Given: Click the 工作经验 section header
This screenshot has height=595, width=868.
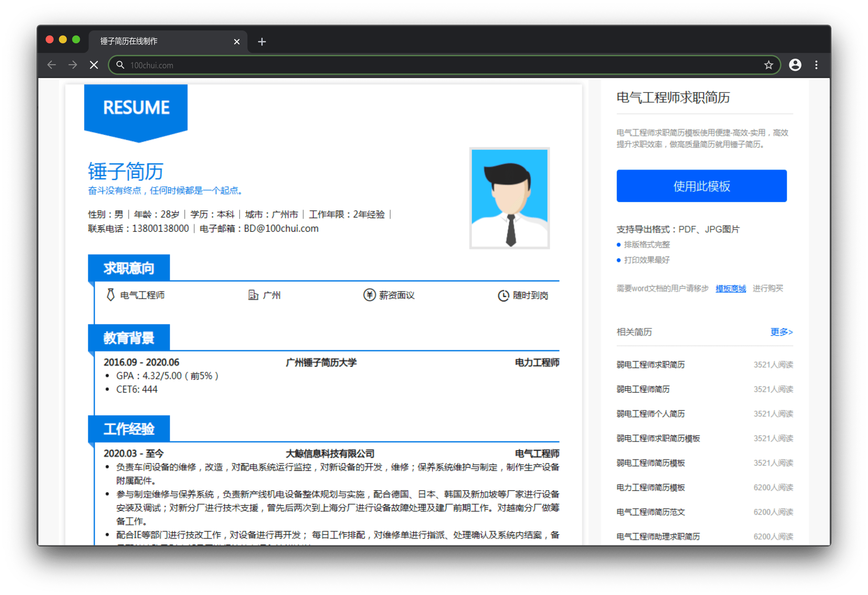Looking at the screenshot, I should 129,429.
